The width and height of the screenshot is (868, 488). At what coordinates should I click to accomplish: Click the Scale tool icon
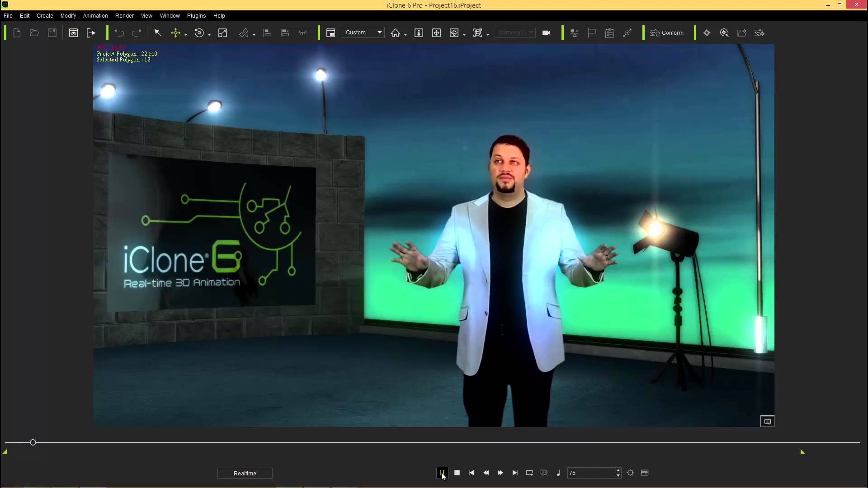click(x=222, y=33)
